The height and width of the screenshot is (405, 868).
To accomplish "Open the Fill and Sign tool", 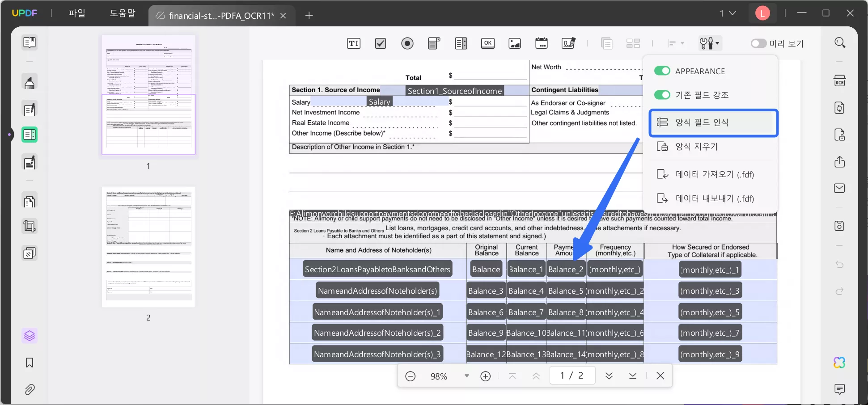I will point(30,162).
